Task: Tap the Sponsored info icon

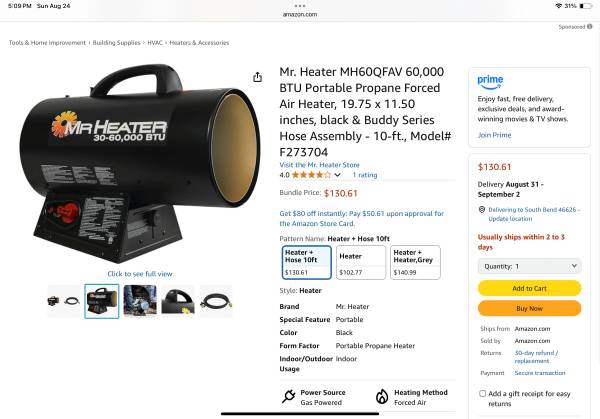Action: [590, 26]
